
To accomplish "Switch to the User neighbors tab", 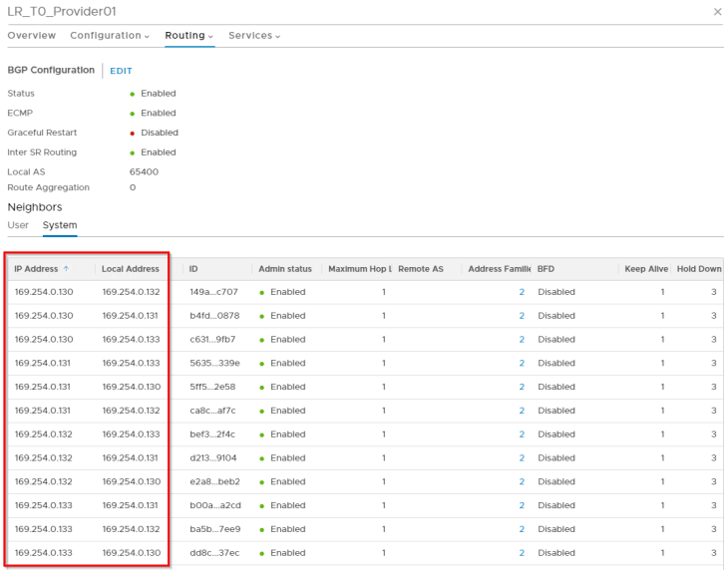I will tap(18, 225).
